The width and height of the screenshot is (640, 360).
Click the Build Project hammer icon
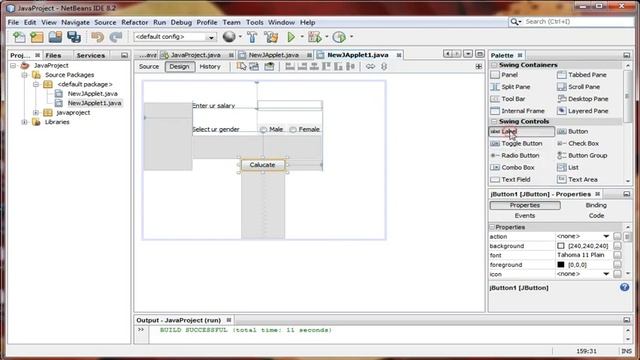click(252, 37)
